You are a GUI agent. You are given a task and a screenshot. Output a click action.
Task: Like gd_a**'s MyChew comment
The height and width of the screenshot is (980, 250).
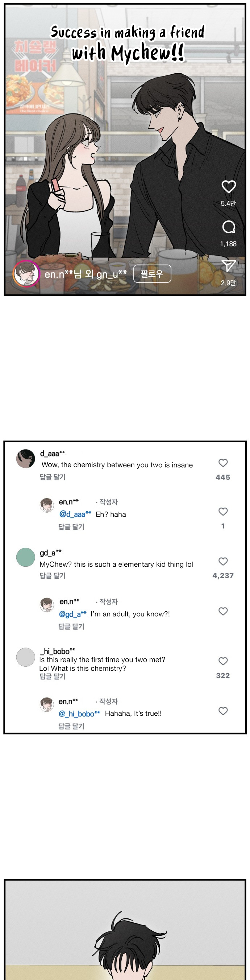tap(223, 561)
